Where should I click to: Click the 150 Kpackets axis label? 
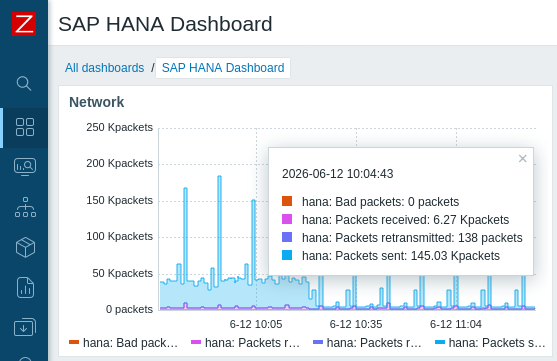(x=119, y=200)
